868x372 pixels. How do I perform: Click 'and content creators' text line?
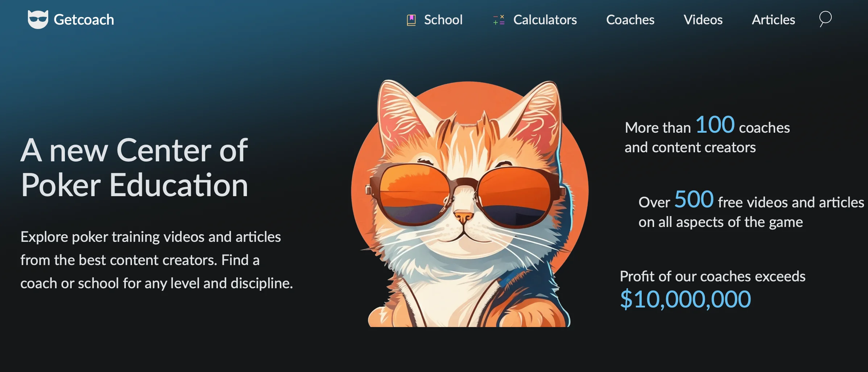(x=690, y=147)
